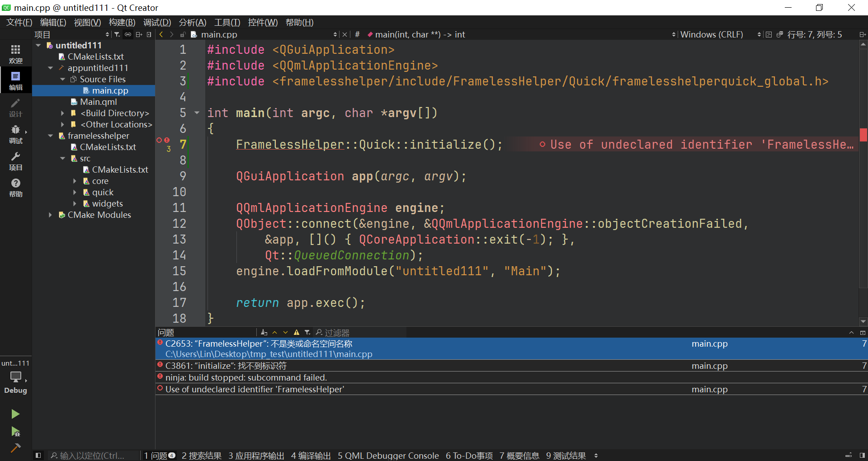
Task: Collapse the framelesshelper node
Action: 51,136
